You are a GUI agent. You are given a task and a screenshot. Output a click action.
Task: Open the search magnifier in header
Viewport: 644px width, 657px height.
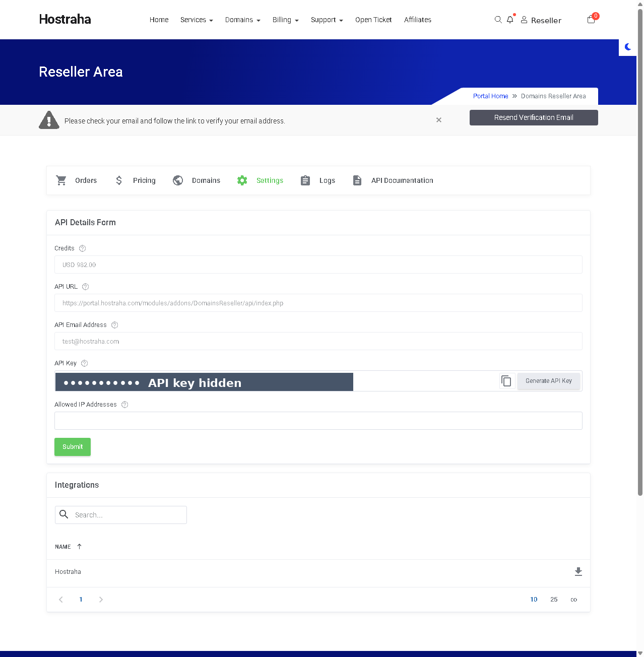click(498, 20)
